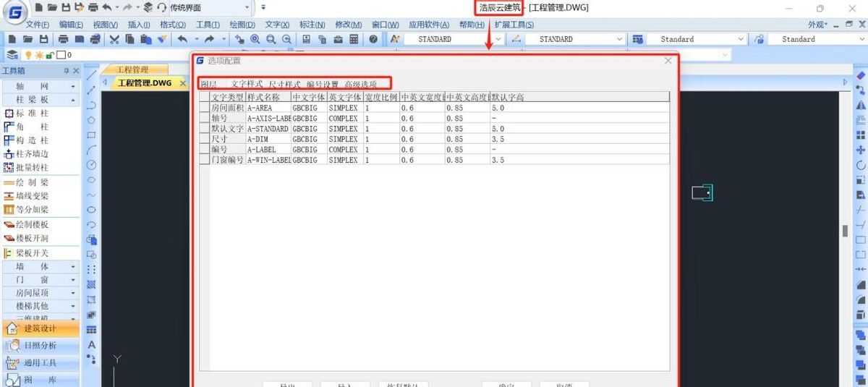Click the Undo arrow in main toolbar
Image resolution: width=868 pixels, height=387 pixels.
[x=182, y=39]
